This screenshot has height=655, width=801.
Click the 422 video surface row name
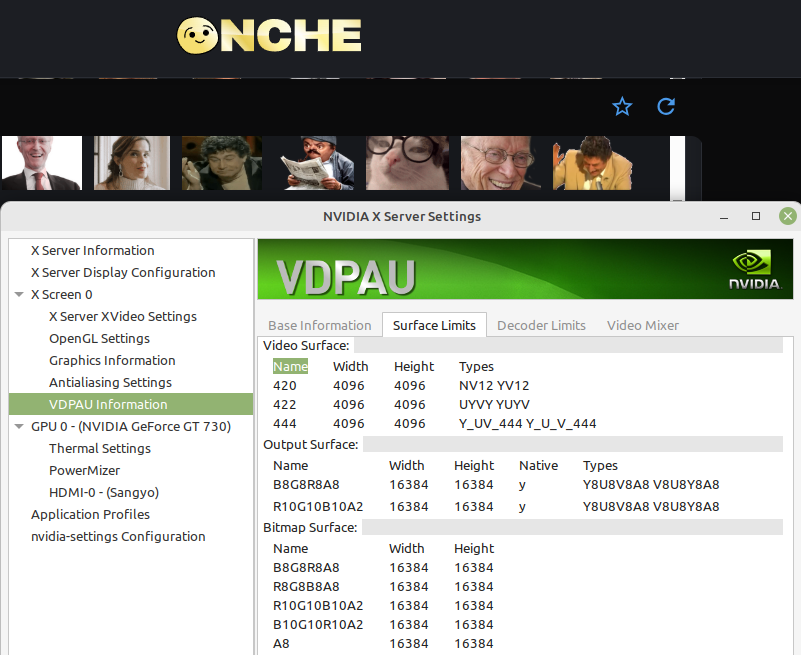click(285, 404)
